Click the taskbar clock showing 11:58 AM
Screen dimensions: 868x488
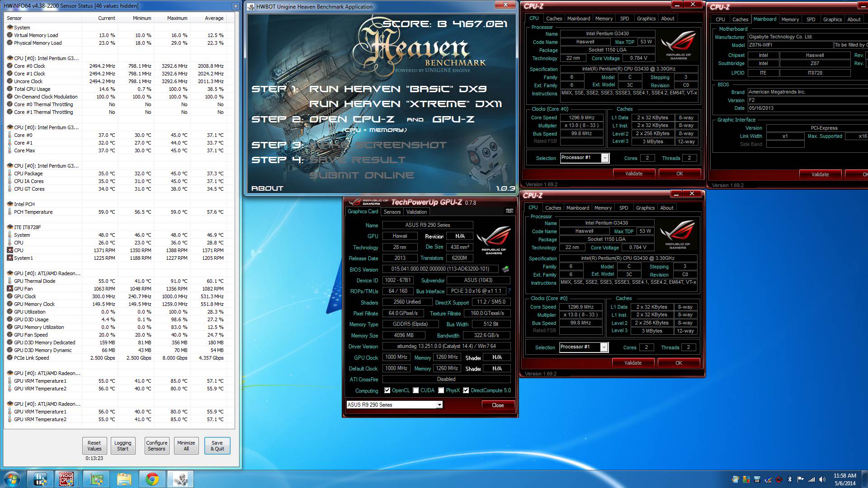844,479
